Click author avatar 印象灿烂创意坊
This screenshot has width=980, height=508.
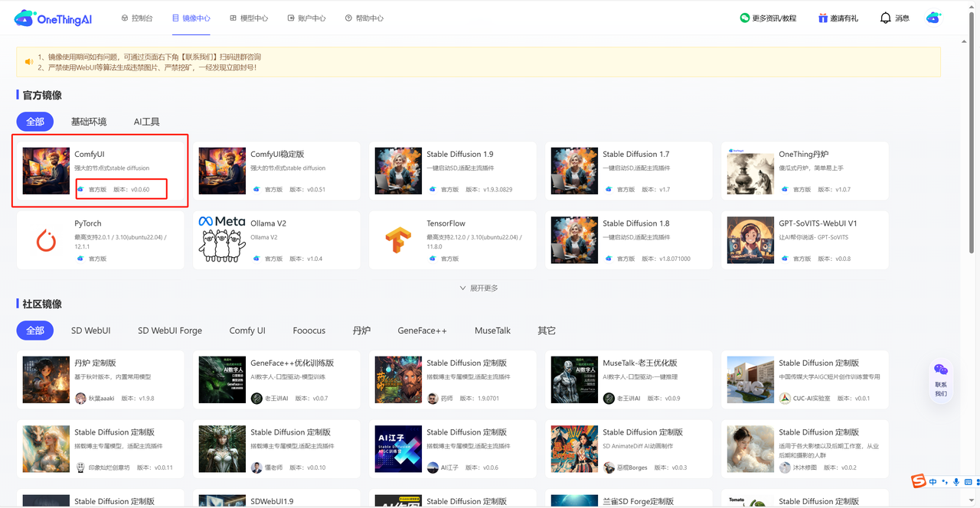click(80, 467)
